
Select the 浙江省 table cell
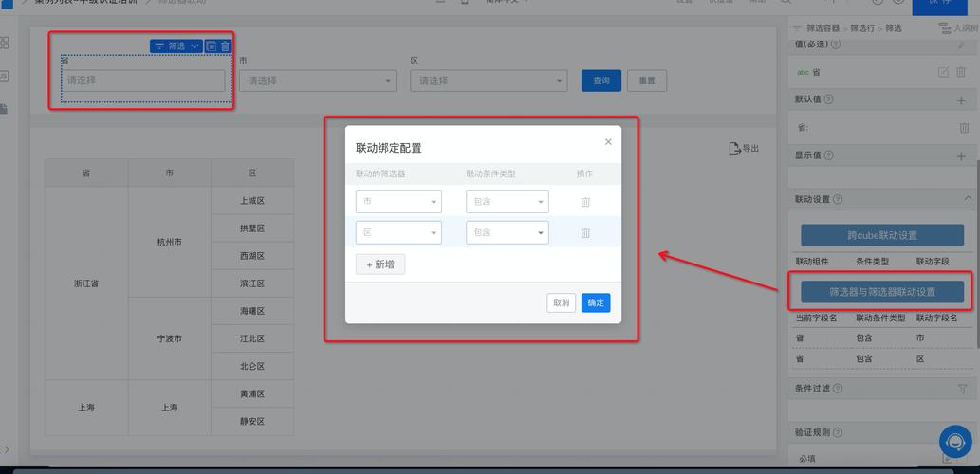coord(86,283)
